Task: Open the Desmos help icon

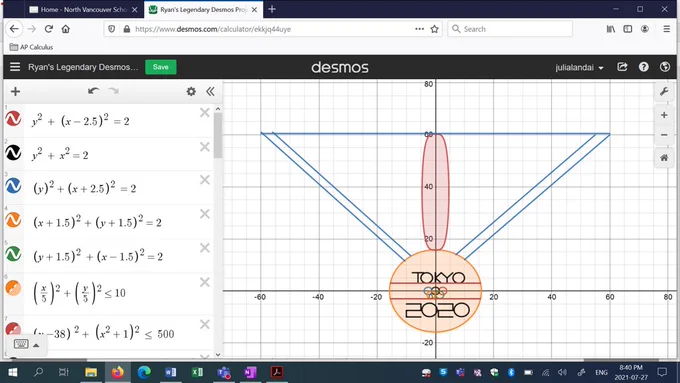Action: point(644,67)
